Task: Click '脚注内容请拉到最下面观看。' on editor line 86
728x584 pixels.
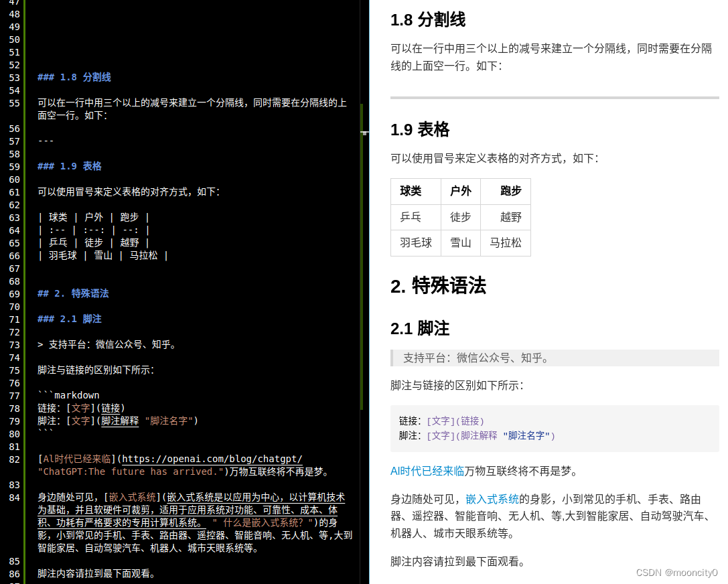Action: pos(96,573)
